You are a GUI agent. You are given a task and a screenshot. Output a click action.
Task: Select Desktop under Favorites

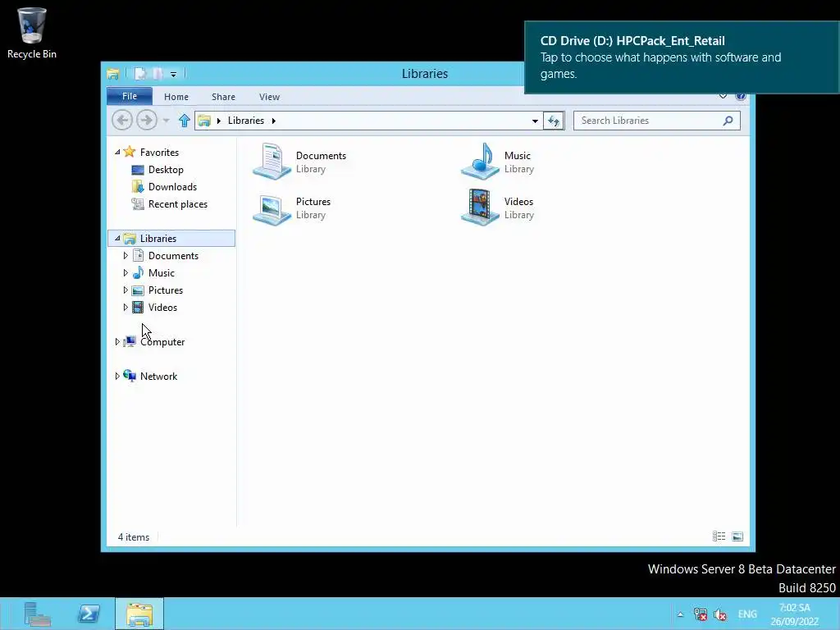tap(166, 170)
